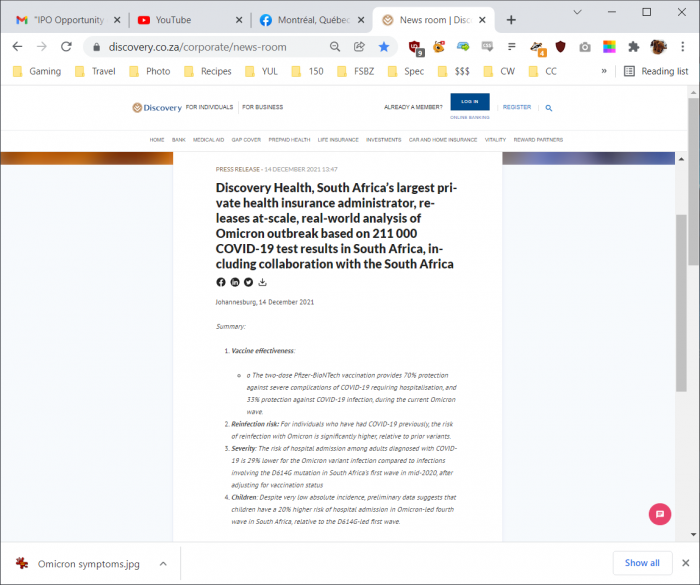Open the grey chat bubble extension
Screen dimensions: 700x585
487,46
